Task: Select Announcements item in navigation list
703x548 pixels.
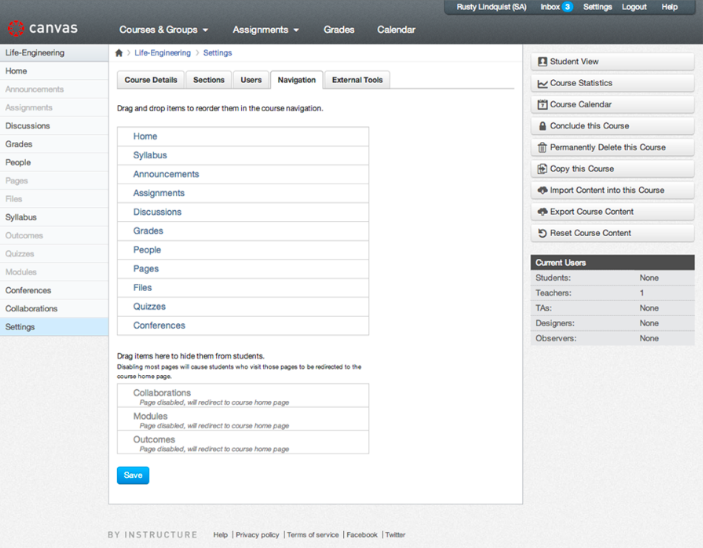Action: point(243,174)
